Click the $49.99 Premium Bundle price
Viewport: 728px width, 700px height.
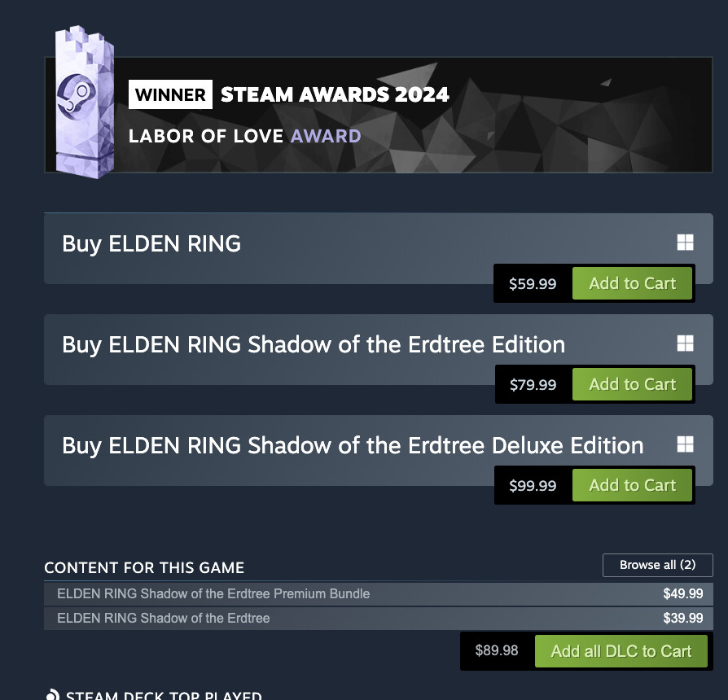coord(682,594)
